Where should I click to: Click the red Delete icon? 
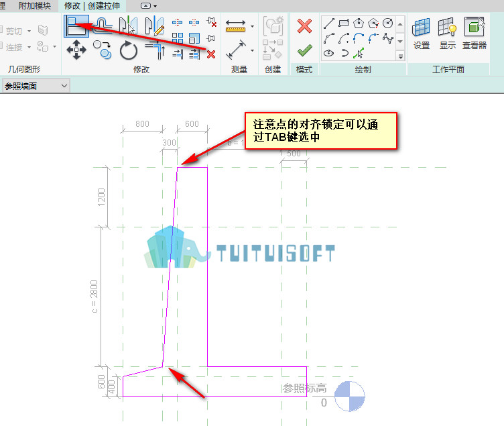point(211,54)
